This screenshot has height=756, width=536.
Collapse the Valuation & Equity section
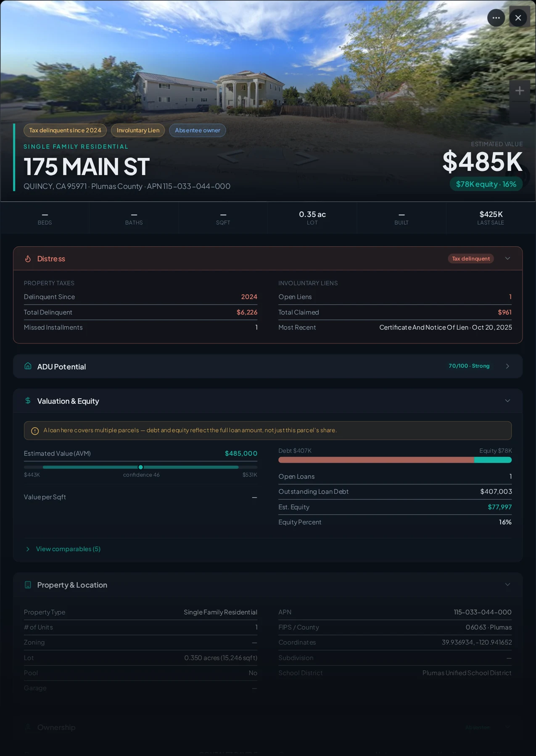(x=507, y=401)
